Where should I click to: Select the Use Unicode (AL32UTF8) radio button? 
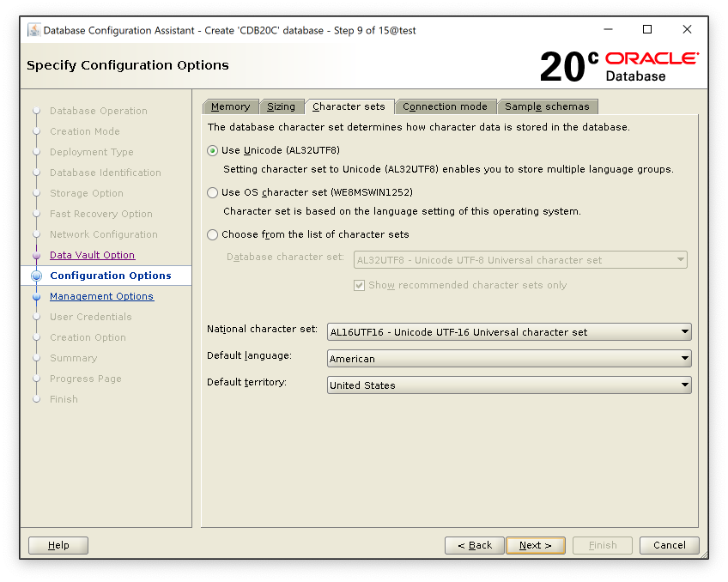(213, 151)
